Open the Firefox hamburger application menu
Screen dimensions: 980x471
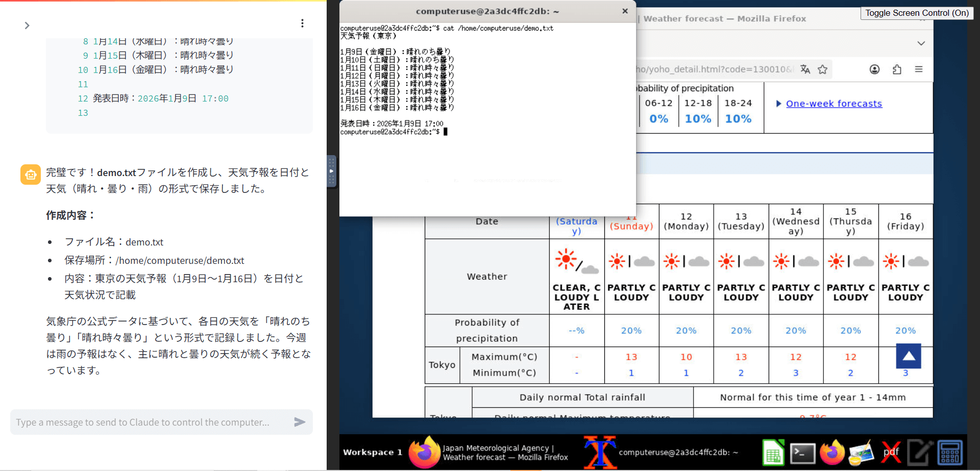tap(919, 69)
